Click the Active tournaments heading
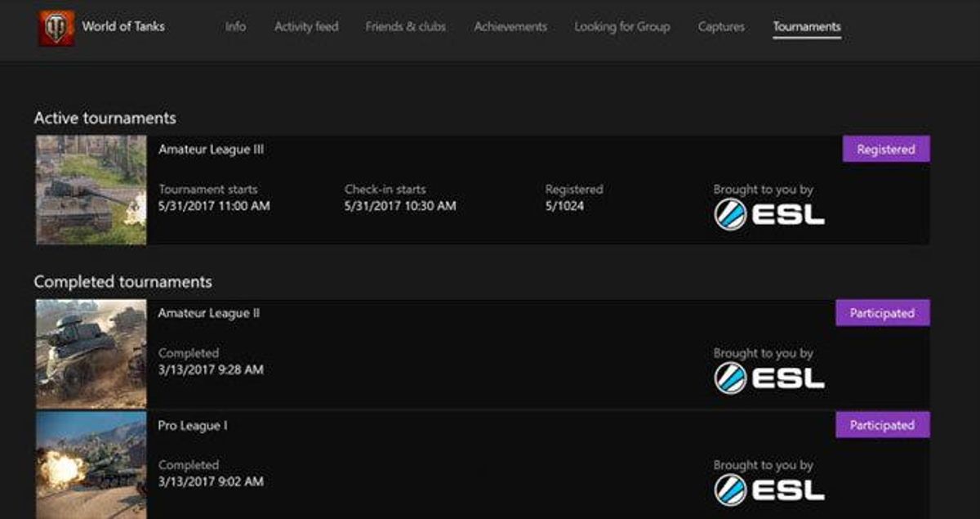The image size is (980, 519). pos(105,118)
